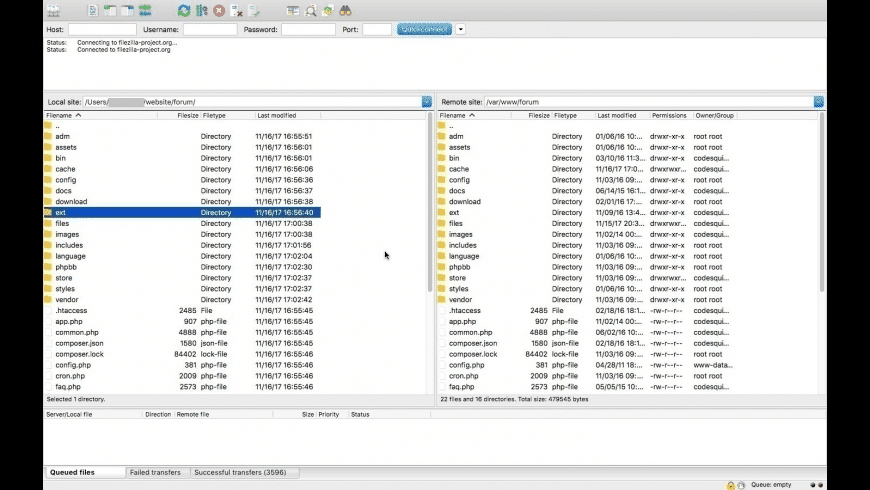Screen dimensions: 870x490
Task: Open the Site Manager icon
Action: 54,11
